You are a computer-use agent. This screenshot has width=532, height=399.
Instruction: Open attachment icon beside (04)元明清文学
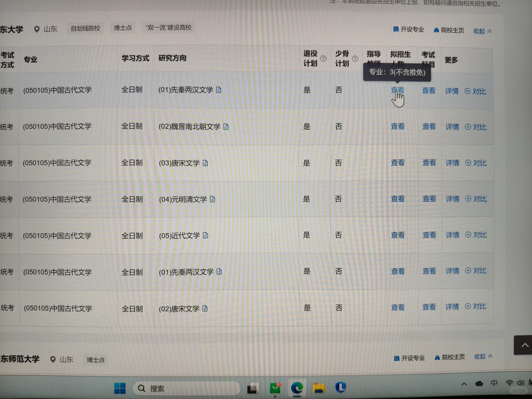click(x=212, y=199)
